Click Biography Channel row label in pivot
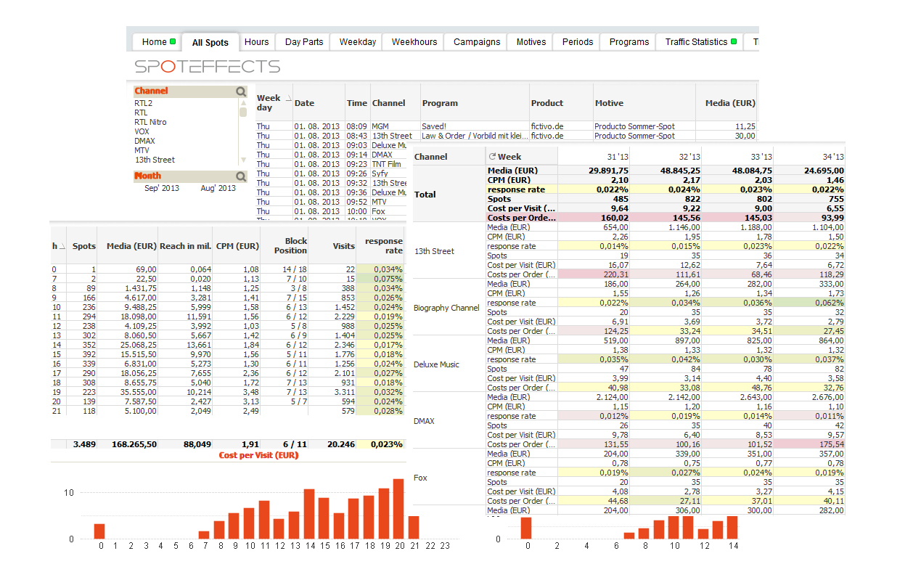Image resolution: width=913 pixels, height=588 pixels. pyautogui.click(x=449, y=308)
